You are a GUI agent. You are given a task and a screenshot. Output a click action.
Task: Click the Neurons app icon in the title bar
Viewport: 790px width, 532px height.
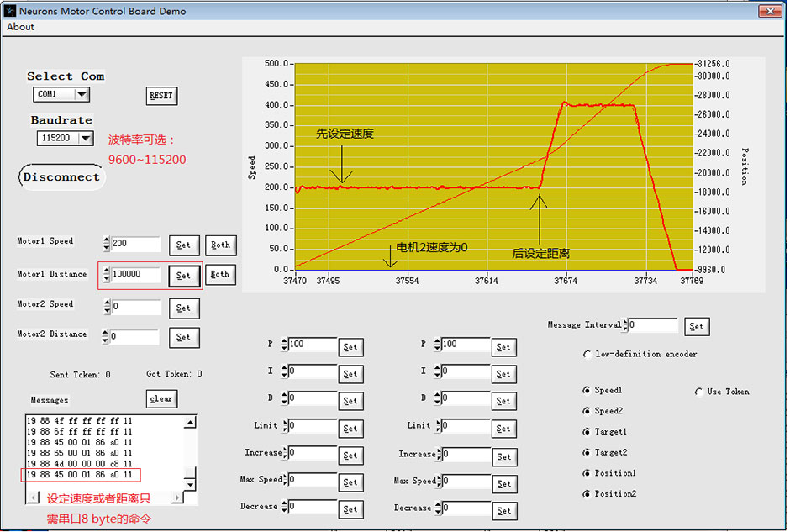9,11
